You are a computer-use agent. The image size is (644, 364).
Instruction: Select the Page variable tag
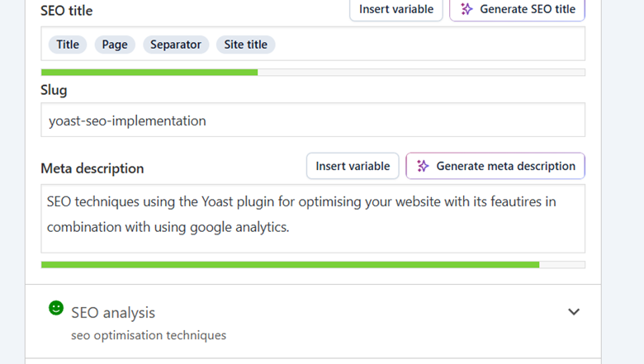pos(115,45)
